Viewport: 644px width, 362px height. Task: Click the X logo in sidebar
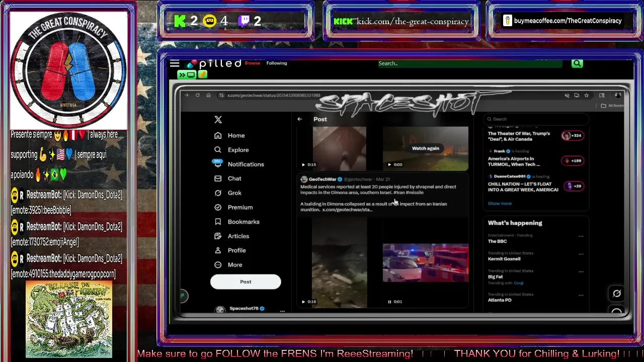coord(218,120)
